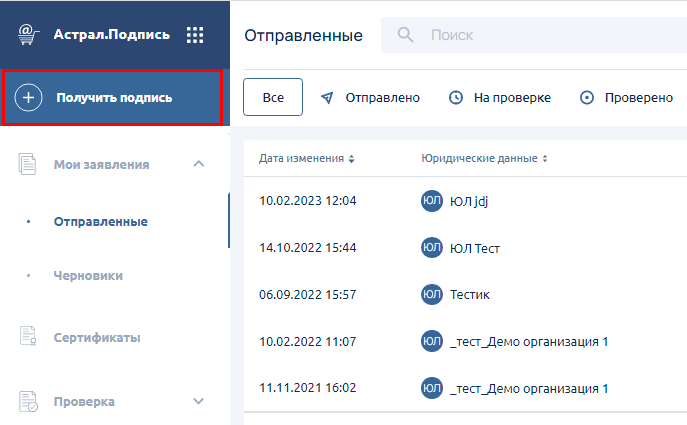Open the Тестик entry
687x425 pixels.
click(470, 295)
